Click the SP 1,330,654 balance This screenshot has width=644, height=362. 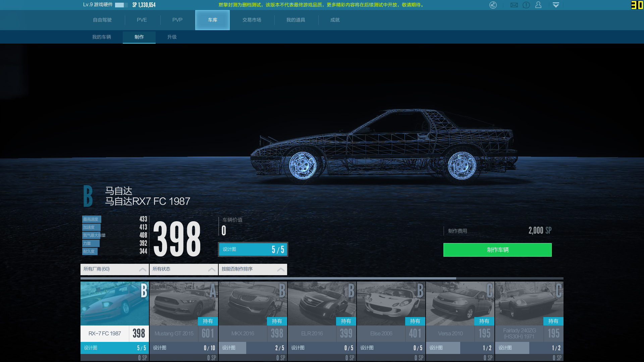click(144, 5)
